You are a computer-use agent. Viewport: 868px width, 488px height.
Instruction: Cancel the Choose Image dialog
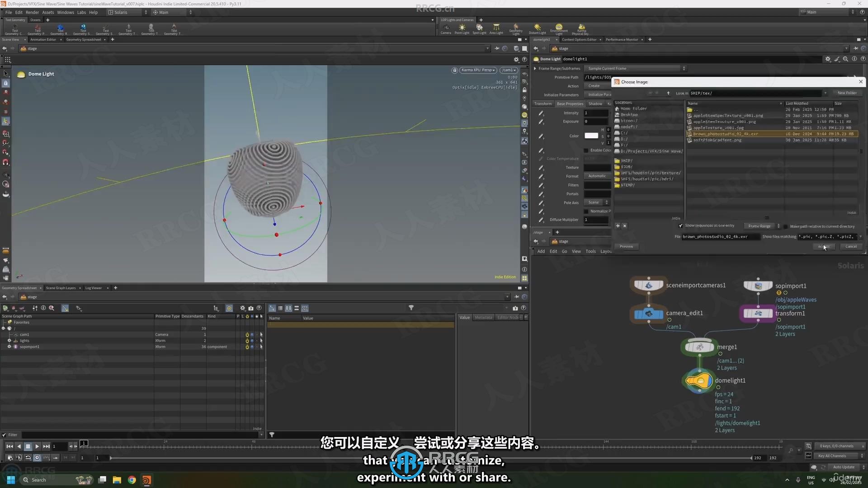[851, 247]
